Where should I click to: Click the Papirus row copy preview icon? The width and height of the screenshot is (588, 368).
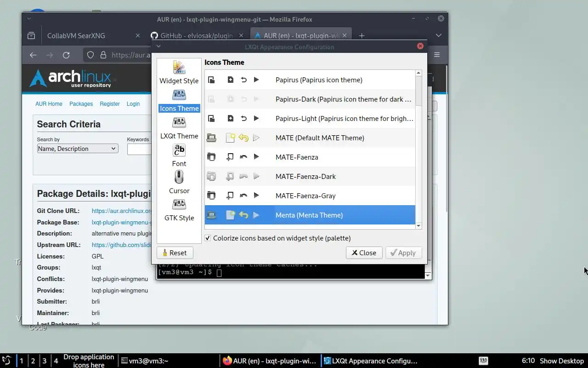(211, 80)
